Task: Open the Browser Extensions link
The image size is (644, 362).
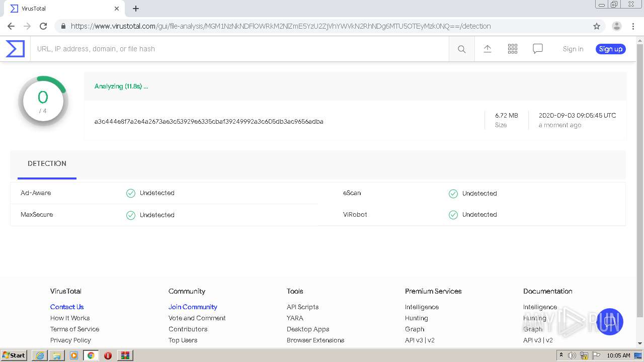Action: 315,340
